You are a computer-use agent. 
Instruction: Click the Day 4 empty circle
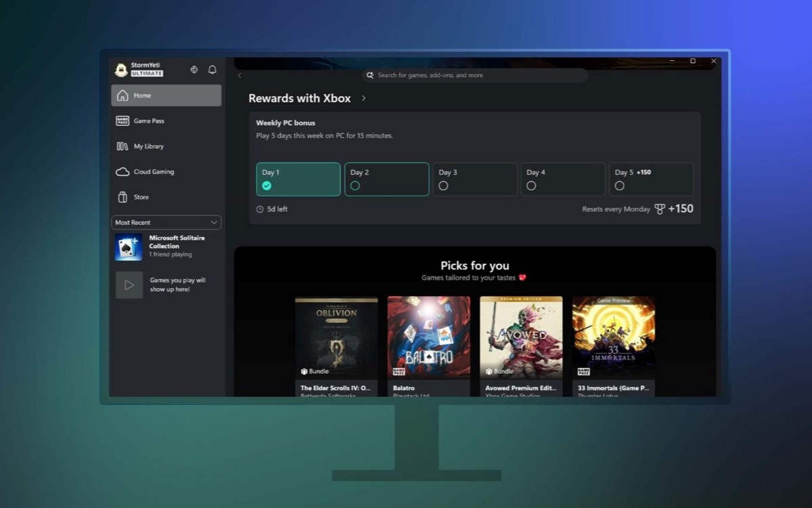pos(531,186)
